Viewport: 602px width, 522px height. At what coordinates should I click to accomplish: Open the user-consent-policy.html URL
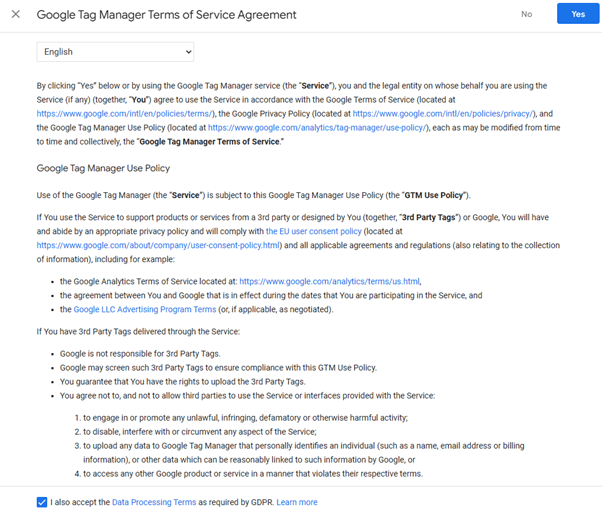[x=158, y=245]
